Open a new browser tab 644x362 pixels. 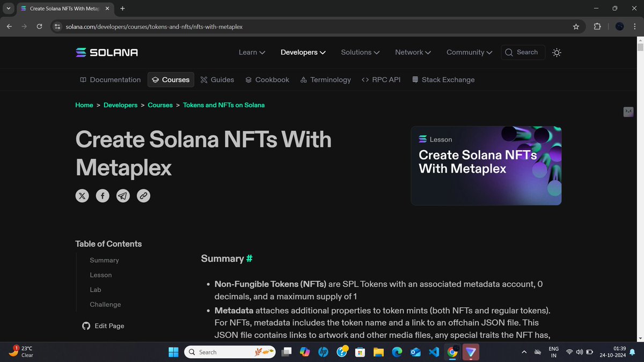(x=123, y=9)
